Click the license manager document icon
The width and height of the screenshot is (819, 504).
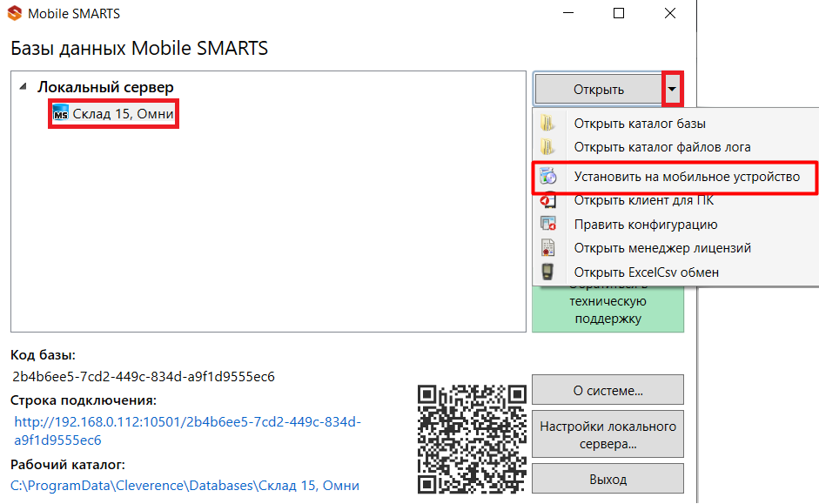click(547, 248)
